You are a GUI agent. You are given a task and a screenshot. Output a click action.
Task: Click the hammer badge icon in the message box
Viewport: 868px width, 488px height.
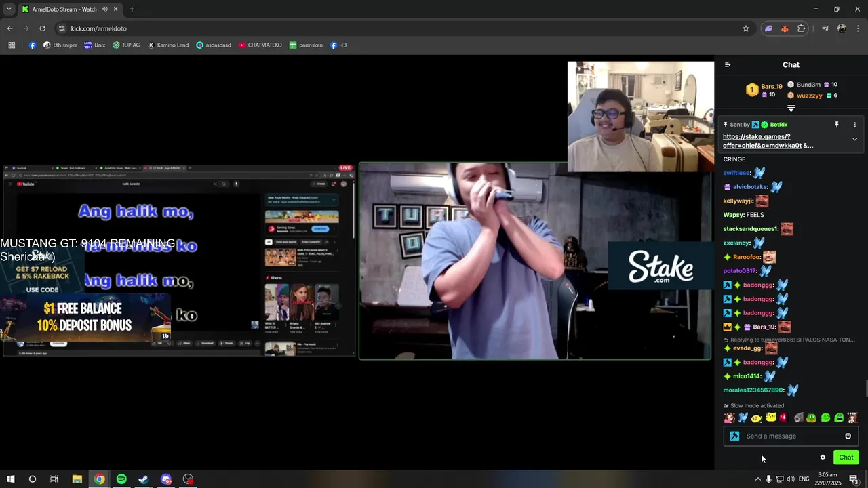point(734,436)
